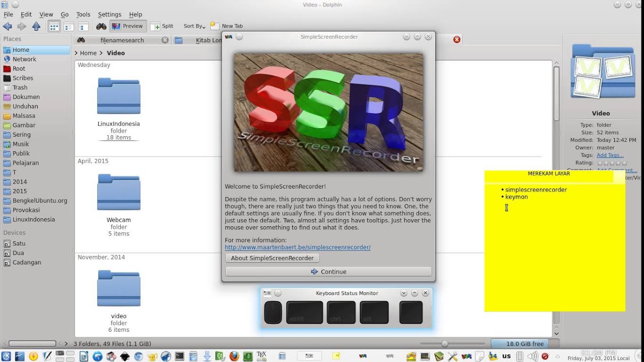
Task: Switch Dolphin to Compact view mode
Action: tap(68, 26)
